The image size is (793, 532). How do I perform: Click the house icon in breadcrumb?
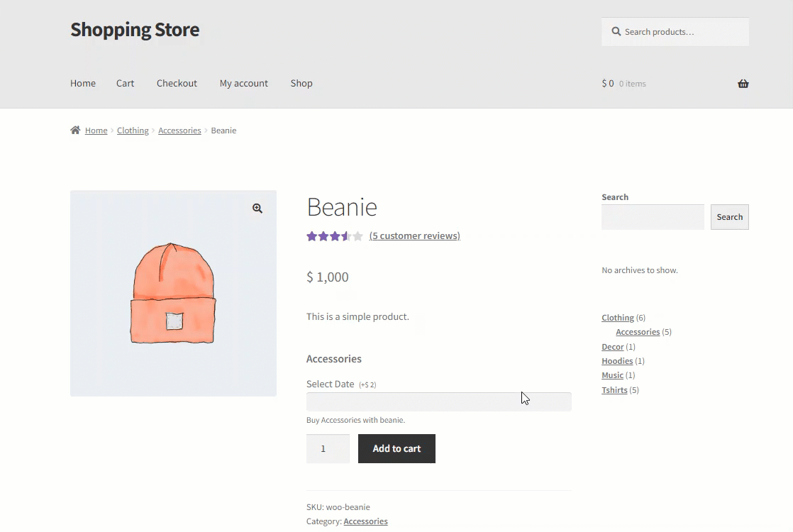pos(75,130)
